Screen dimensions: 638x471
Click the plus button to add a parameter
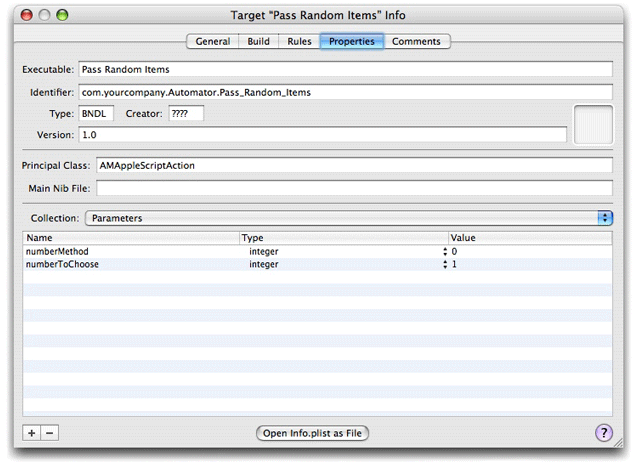(x=32, y=433)
